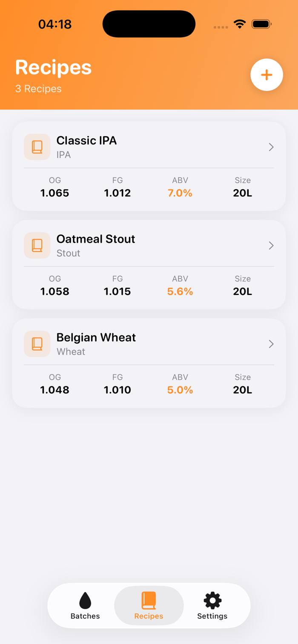Open the Oatmeal Stout recipe title

click(96, 239)
